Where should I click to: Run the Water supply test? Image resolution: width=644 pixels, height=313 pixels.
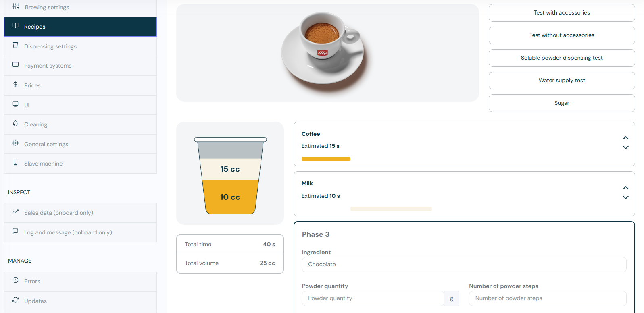(x=561, y=81)
